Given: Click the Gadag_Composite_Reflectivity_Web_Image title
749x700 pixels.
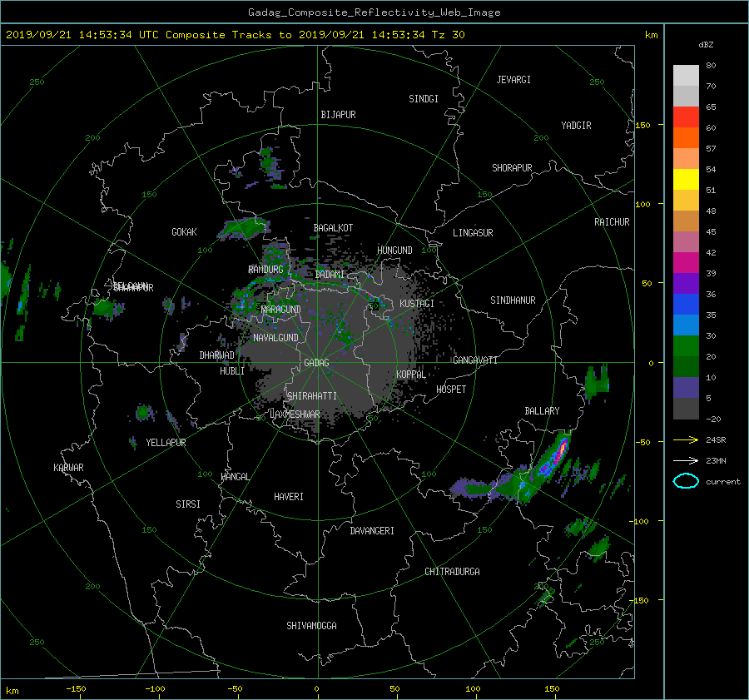Looking at the screenshot, I should point(374,12).
